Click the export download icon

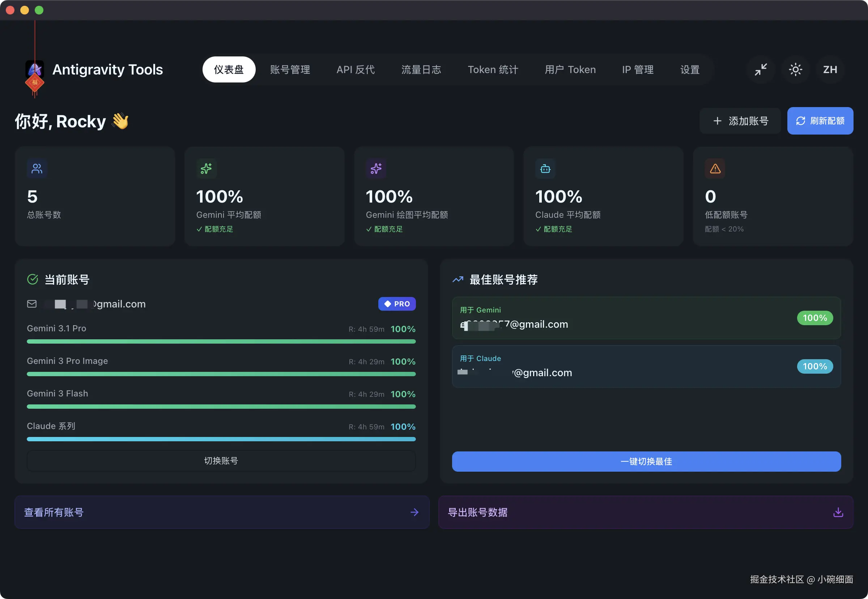[838, 512]
